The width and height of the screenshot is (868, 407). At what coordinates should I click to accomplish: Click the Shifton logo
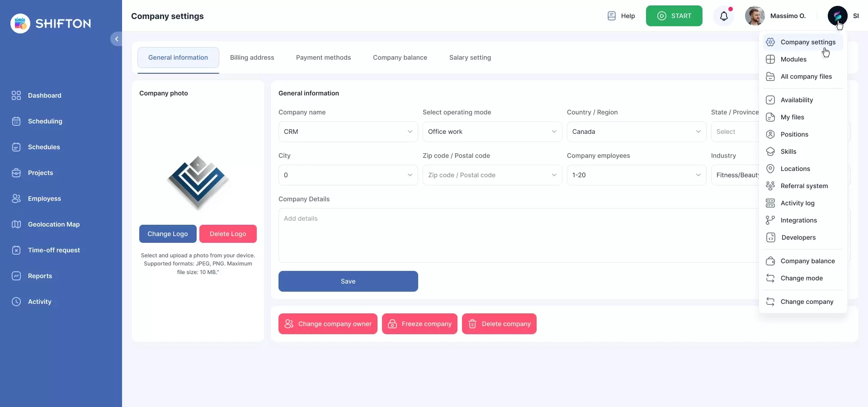51,24
